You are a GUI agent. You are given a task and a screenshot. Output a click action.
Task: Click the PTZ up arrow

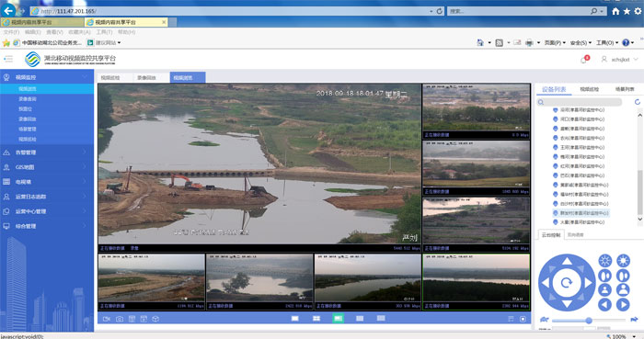tap(567, 261)
